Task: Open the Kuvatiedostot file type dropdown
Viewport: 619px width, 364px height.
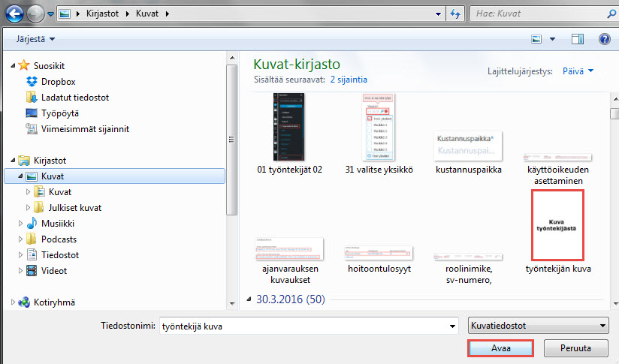Action: 539,326
